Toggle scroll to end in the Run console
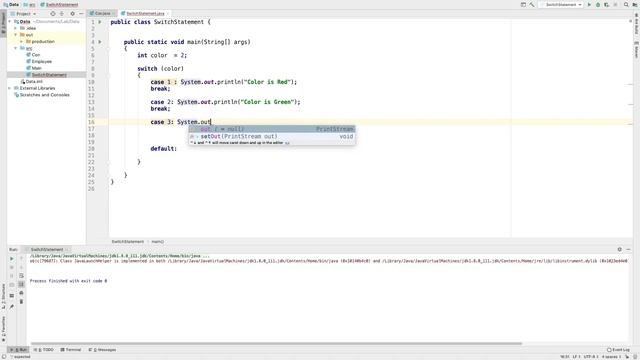This screenshot has height=360, width=640. click(x=22, y=284)
